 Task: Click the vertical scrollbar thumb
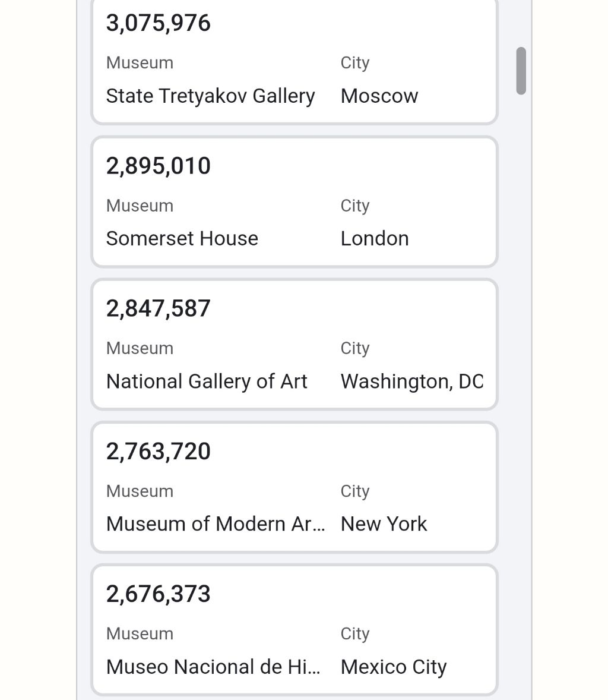coord(521,71)
